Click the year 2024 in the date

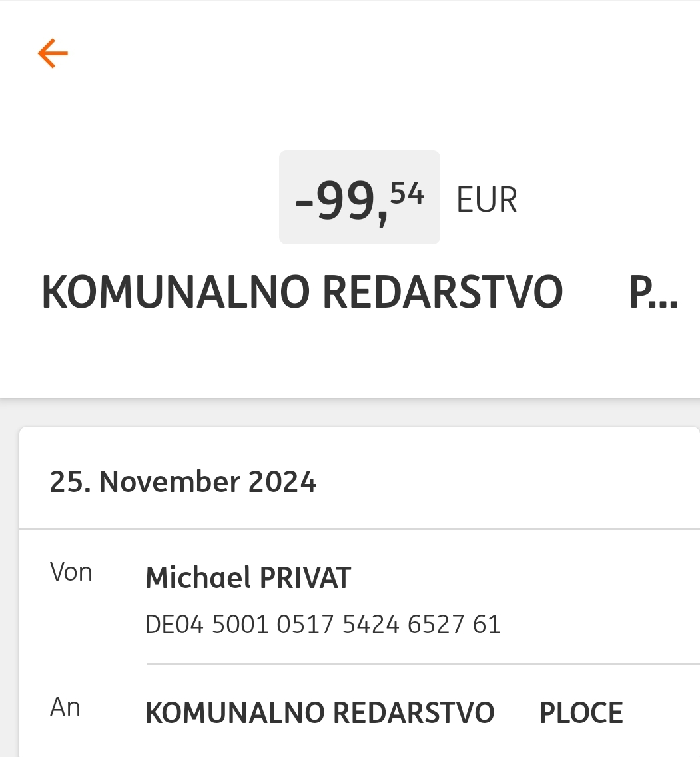282,481
